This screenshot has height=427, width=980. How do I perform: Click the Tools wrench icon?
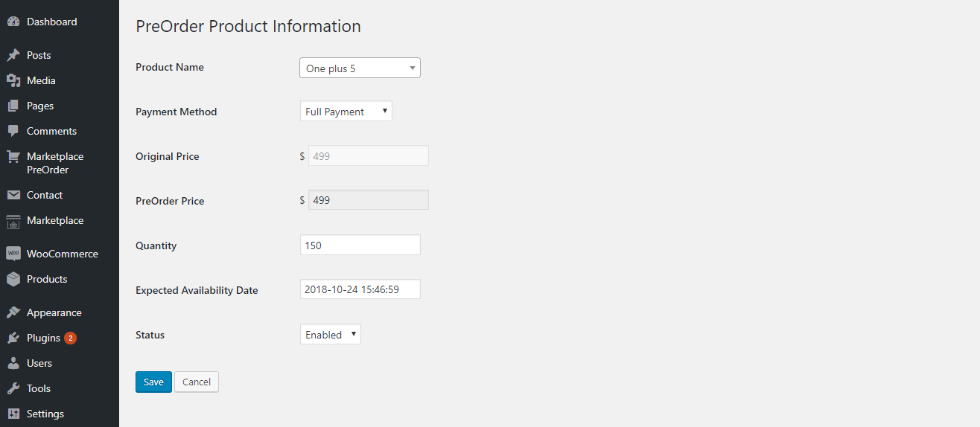tap(13, 388)
